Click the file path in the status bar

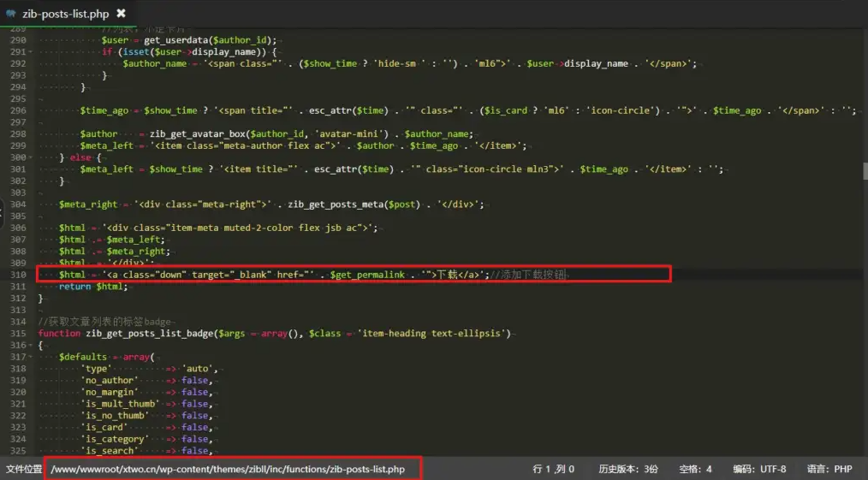228,469
